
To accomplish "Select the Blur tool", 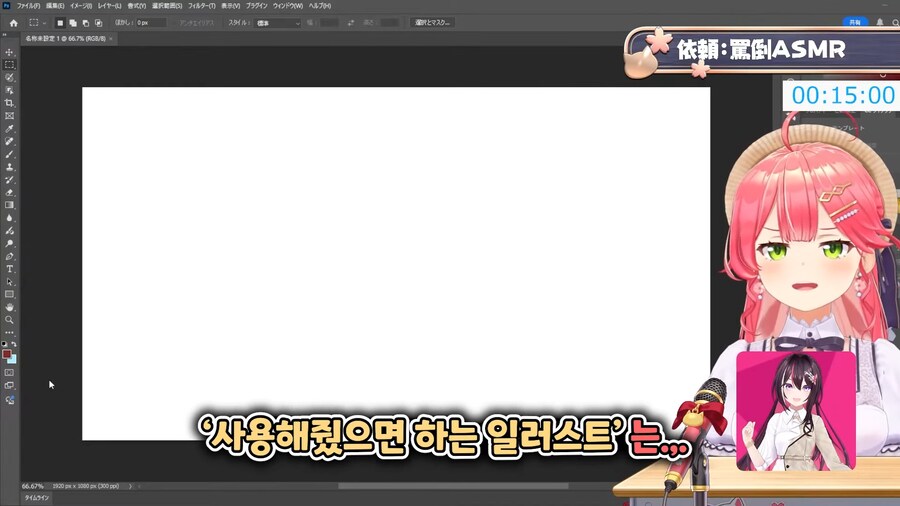I will coord(9,218).
